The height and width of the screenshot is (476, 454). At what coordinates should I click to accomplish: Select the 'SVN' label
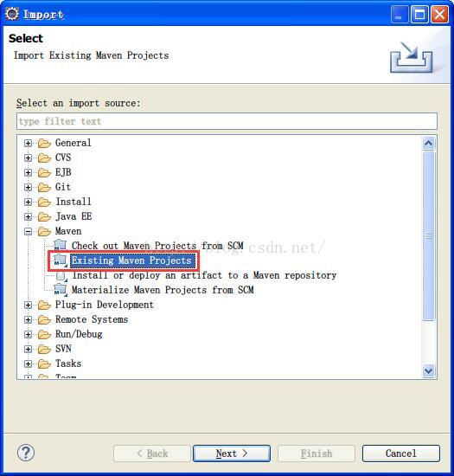click(x=63, y=349)
